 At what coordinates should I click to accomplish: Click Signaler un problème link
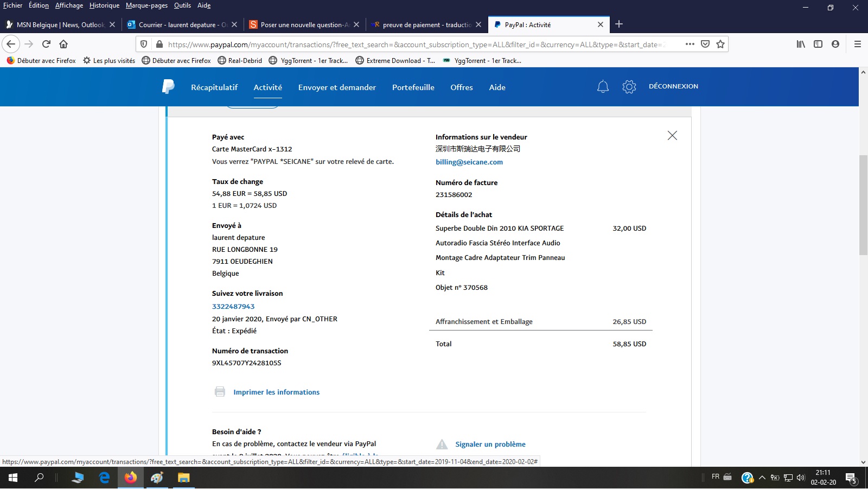click(490, 444)
